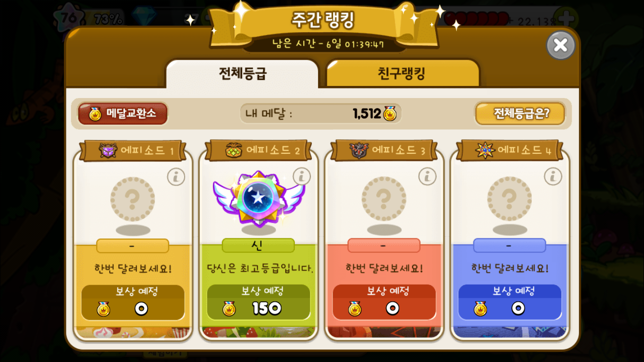Open info icon on Episode 1 card
644x362 pixels.
point(176,177)
